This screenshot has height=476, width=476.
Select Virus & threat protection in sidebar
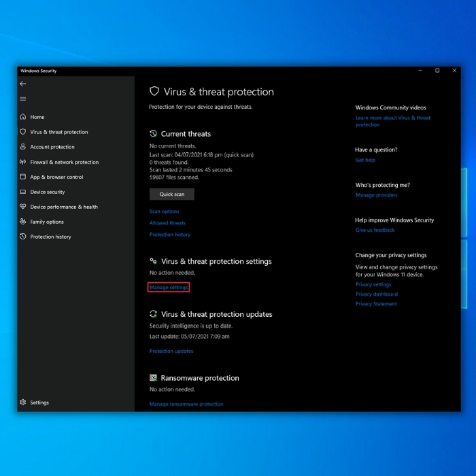[59, 132]
